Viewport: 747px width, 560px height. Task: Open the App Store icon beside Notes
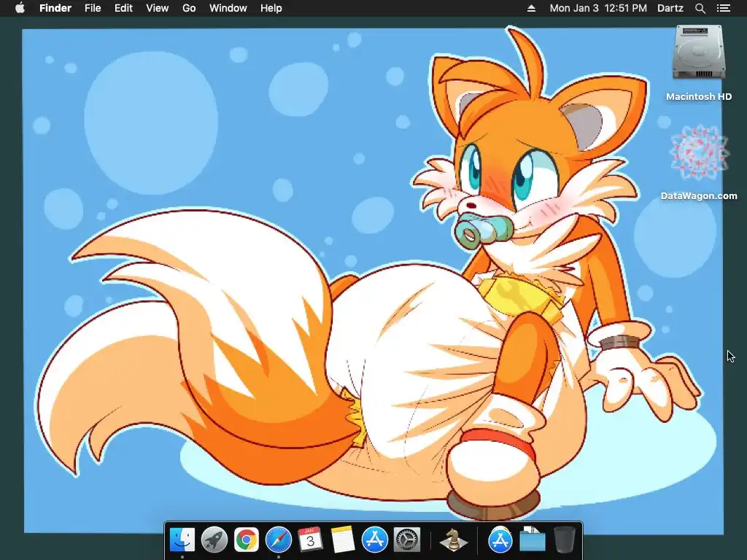pos(374,540)
